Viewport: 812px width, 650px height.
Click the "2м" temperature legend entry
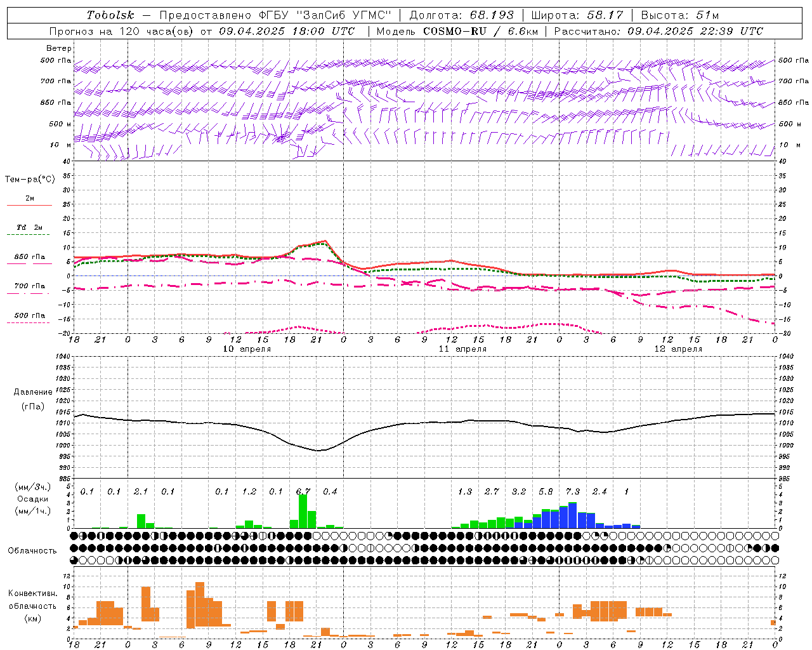[30, 199]
